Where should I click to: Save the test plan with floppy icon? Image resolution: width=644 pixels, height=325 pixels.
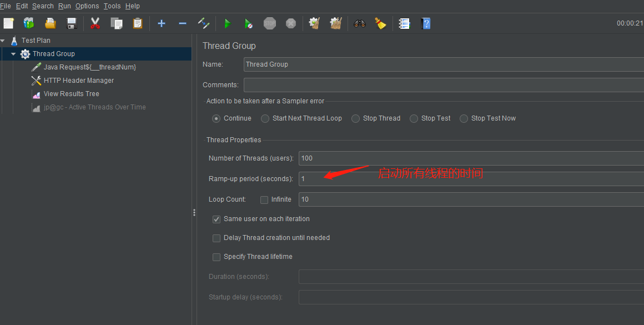[72, 23]
